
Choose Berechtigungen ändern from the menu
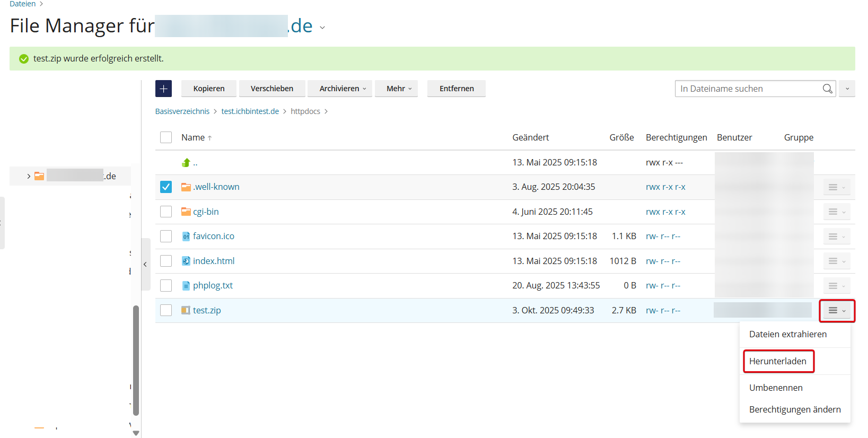pos(795,409)
